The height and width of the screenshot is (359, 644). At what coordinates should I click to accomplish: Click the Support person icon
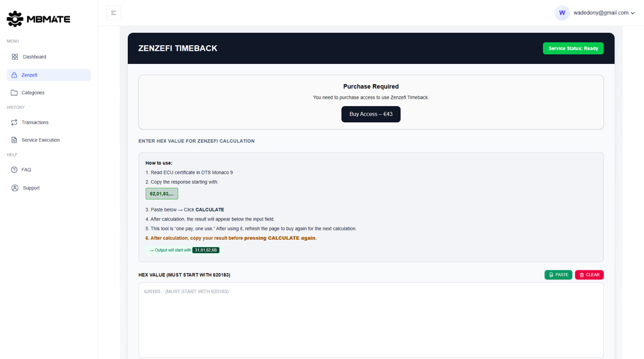[14, 187]
